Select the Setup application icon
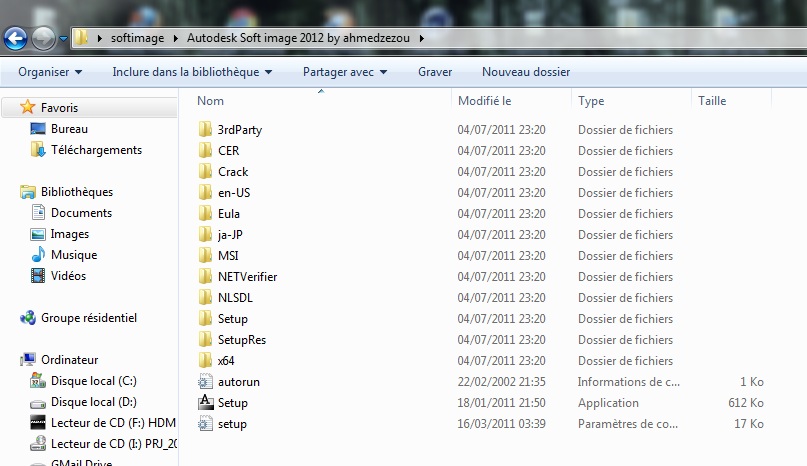The height and width of the screenshot is (466, 807). click(x=206, y=402)
